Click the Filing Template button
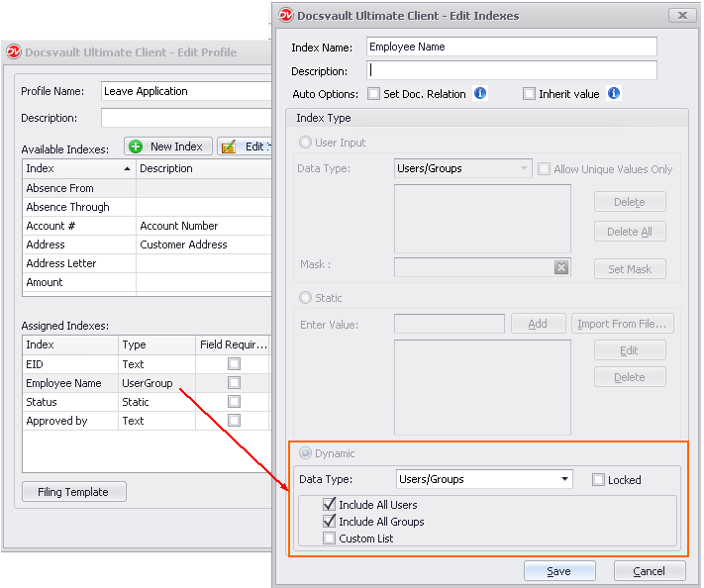Screen dimensions: 704x588 coord(73,492)
